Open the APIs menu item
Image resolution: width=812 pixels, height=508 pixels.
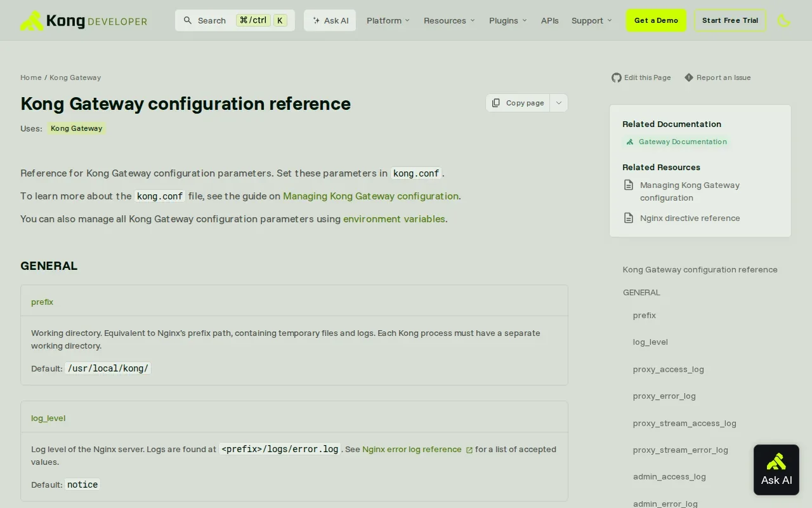click(550, 20)
